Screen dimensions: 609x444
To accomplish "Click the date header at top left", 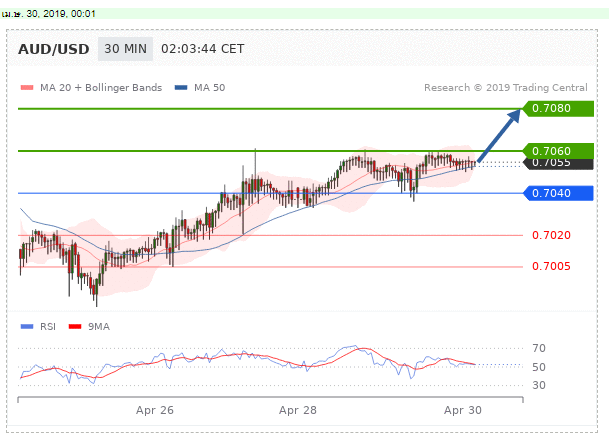I will click(49, 14).
